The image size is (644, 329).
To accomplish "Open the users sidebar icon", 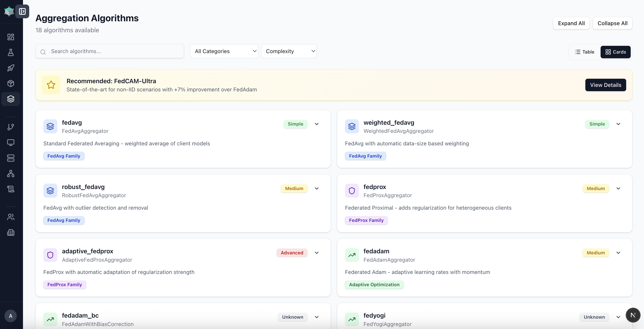I will [11, 217].
